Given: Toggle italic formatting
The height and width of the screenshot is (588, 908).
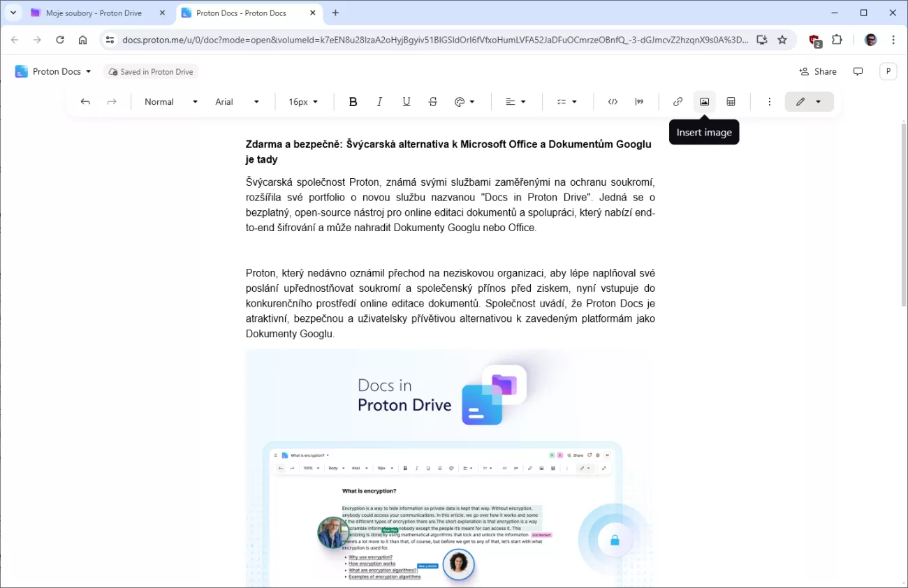Looking at the screenshot, I should tap(379, 102).
